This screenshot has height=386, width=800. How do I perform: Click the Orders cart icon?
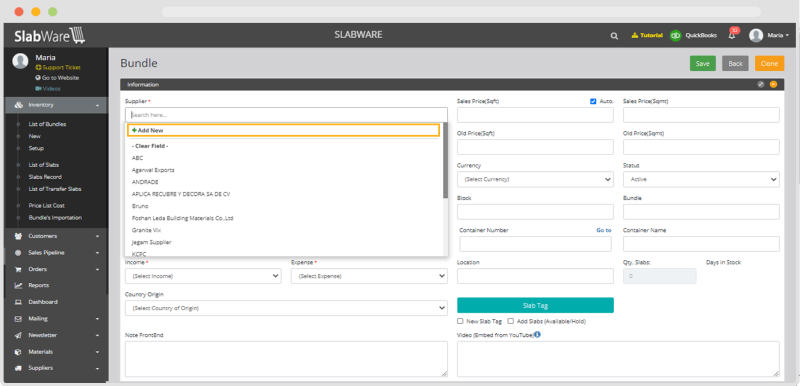18,269
